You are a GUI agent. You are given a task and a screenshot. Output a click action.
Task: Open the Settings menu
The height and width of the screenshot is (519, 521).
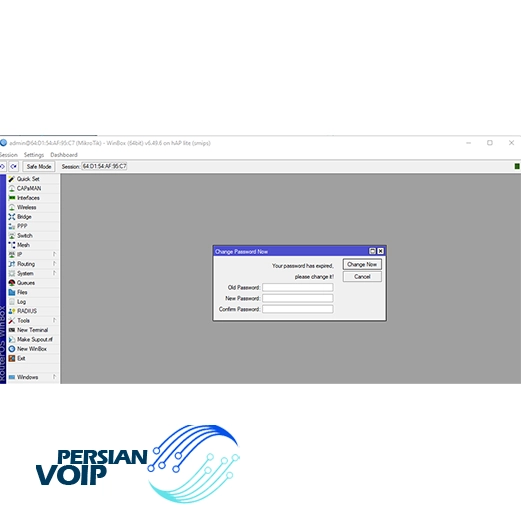tap(34, 155)
